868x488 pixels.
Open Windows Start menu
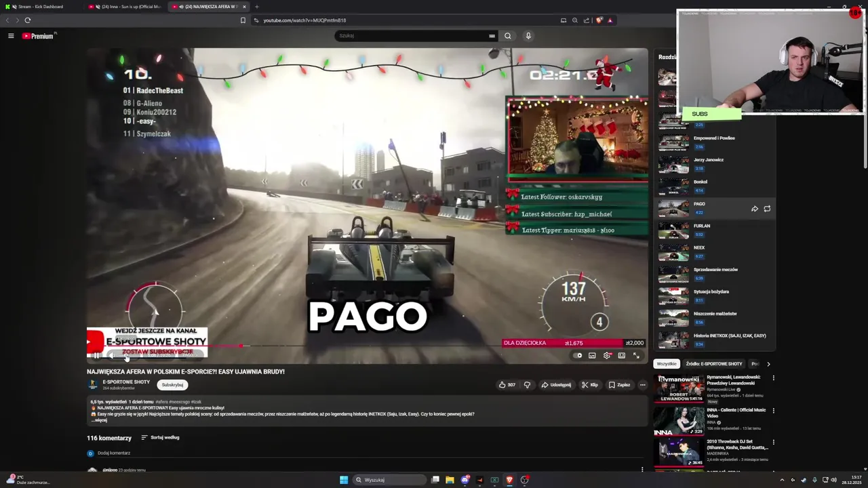[344, 480]
